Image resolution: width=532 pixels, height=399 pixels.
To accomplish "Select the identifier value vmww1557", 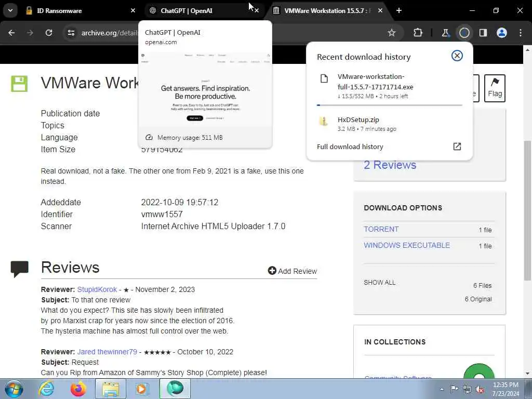I will (162, 214).
